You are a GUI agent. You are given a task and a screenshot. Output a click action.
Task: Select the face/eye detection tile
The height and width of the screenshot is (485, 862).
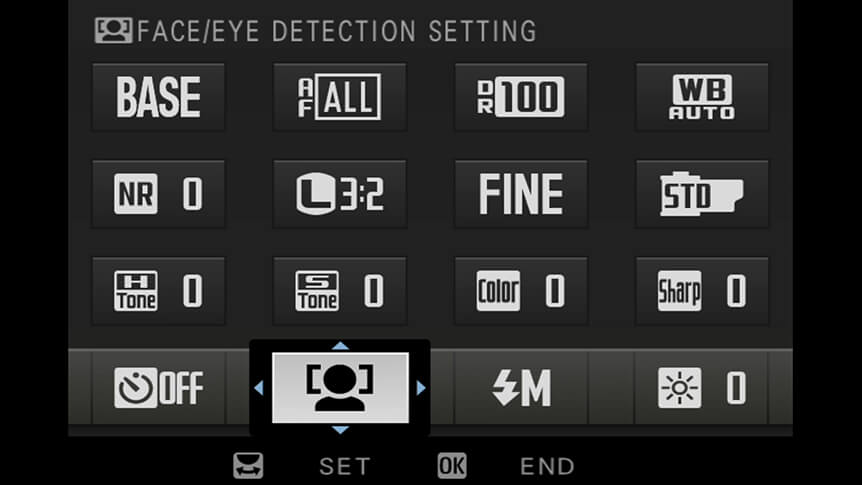(340, 388)
